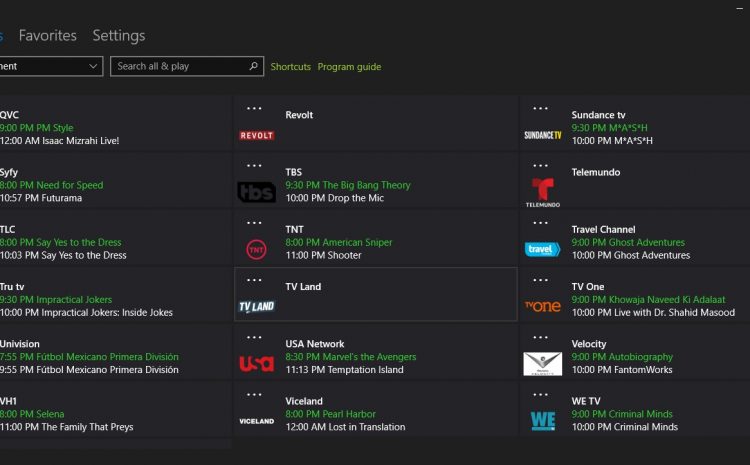Open the more options dots for TBS
The image size is (750, 465).
point(254,166)
